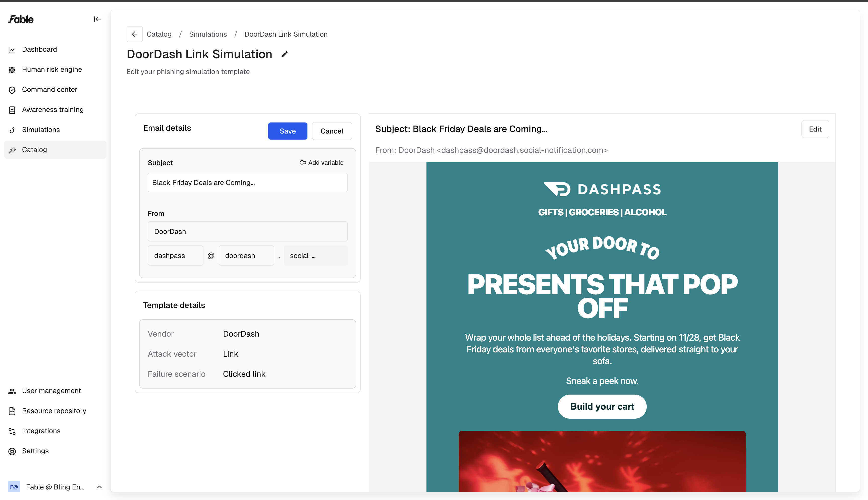
Task: Save the email details
Action: tap(288, 131)
